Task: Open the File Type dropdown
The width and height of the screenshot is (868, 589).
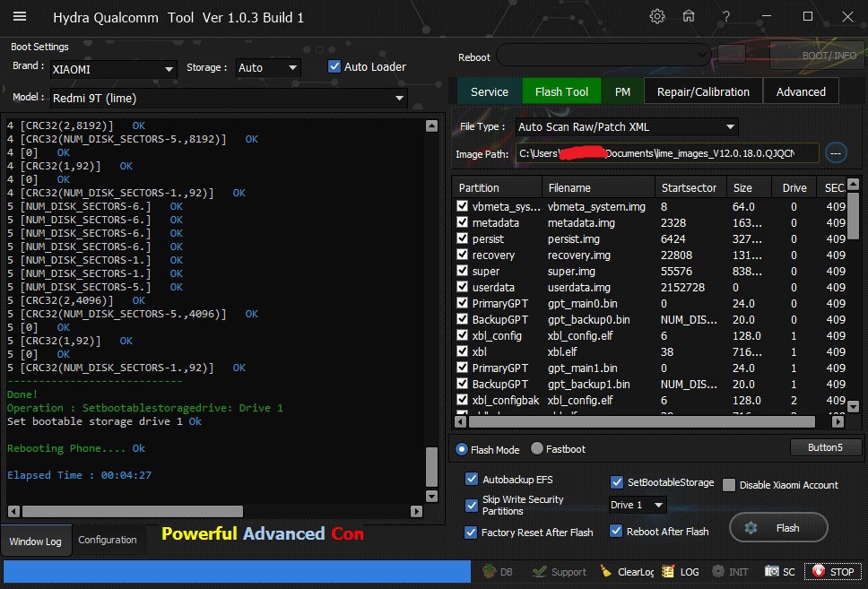Action: pos(627,126)
